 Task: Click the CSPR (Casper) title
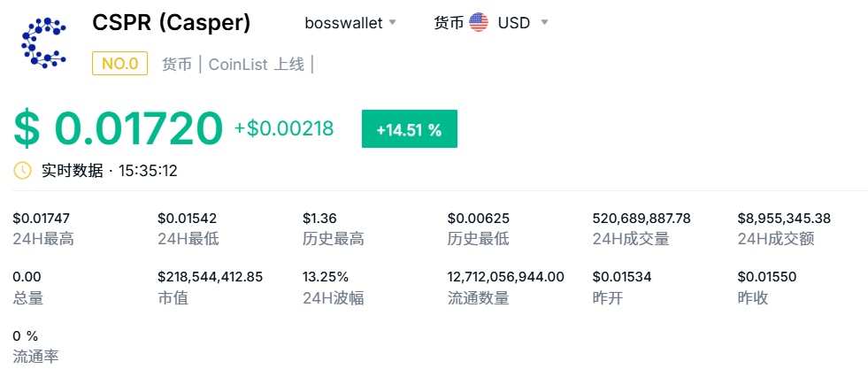tap(172, 22)
